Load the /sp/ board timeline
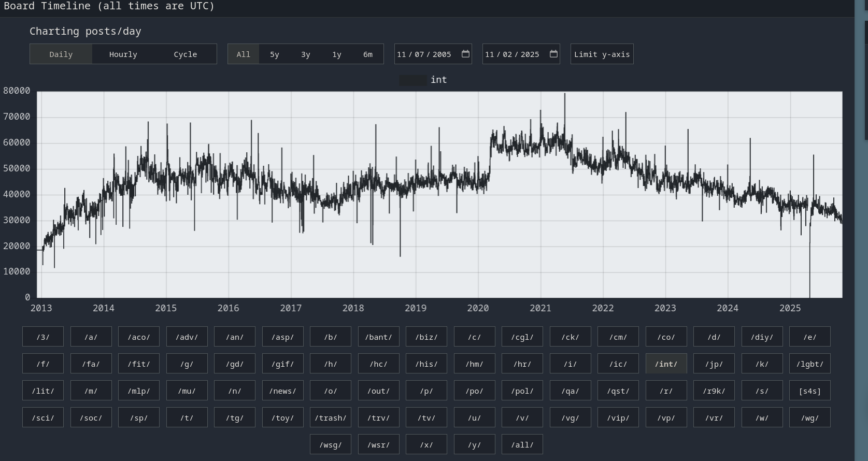This screenshot has width=868, height=461. click(x=139, y=417)
